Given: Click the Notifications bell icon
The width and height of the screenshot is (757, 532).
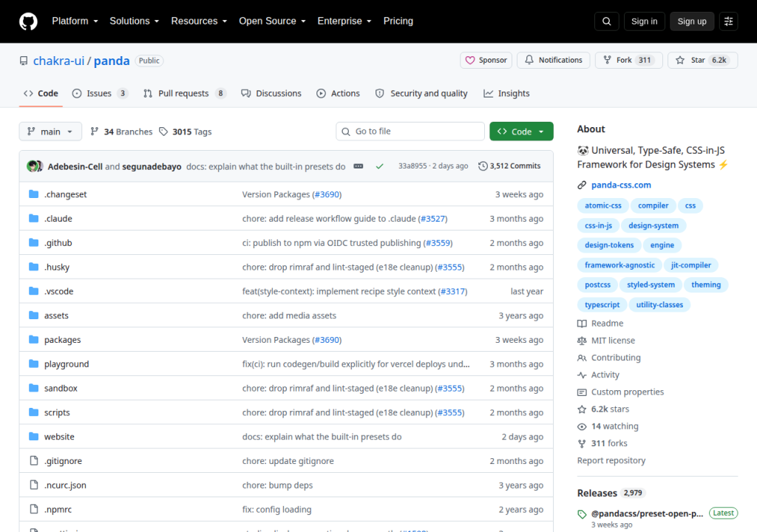Looking at the screenshot, I should tap(529, 60).
